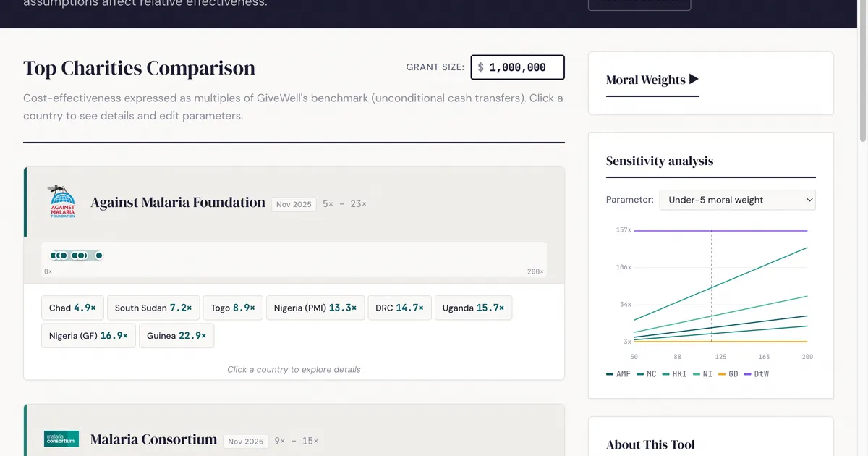Click the NI legend entry in chart
The image size is (868, 456).
(702, 374)
